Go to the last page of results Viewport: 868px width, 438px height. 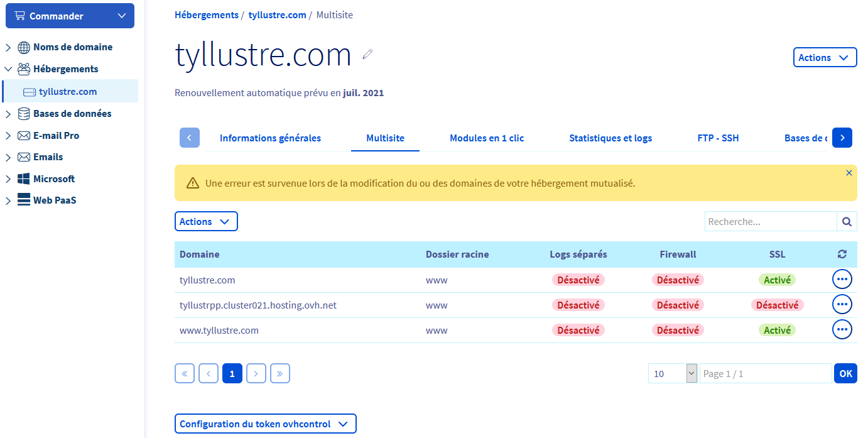[279, 374]
